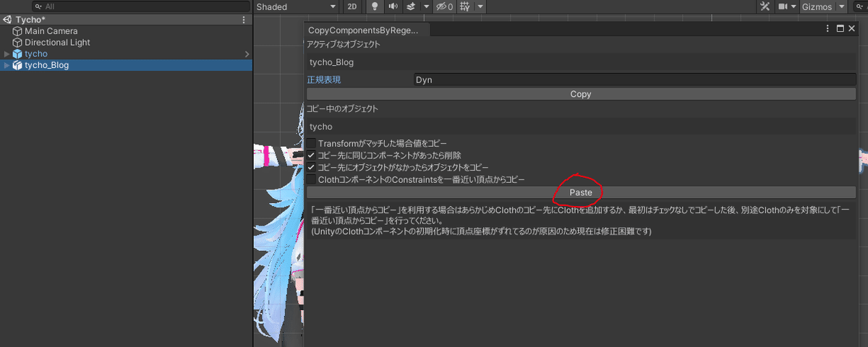Open tycho prefab with the right chevron
Viewport: 868px width, 347px height.
(x=247, y=54)
